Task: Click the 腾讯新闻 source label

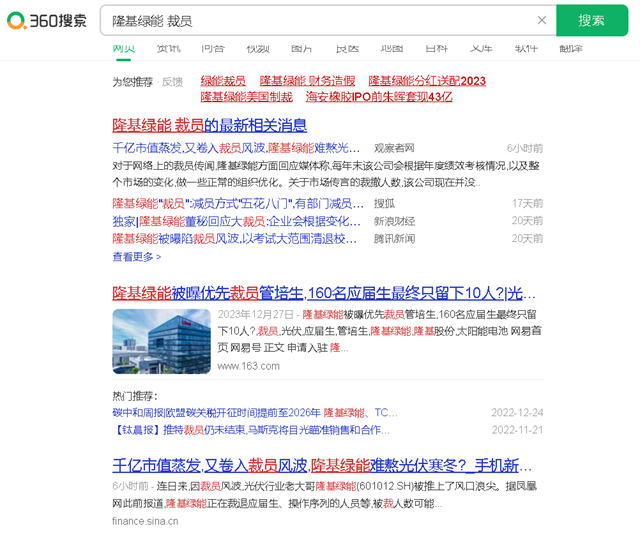Action: 394,239
